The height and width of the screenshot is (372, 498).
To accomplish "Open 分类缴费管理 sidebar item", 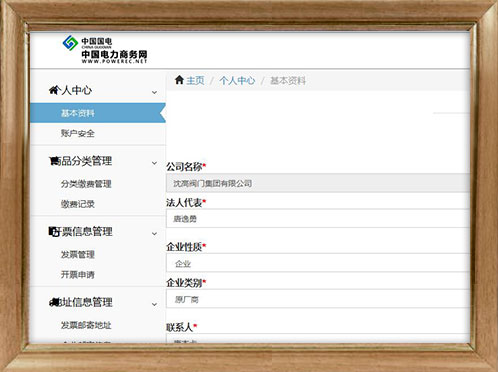I will tap(86, 184).
